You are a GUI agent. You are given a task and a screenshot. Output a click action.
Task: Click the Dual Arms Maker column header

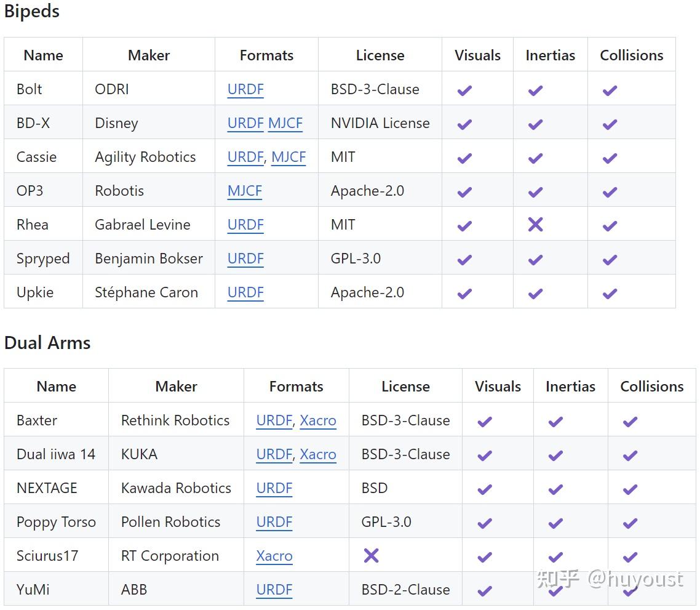click(x=176, y=387)
